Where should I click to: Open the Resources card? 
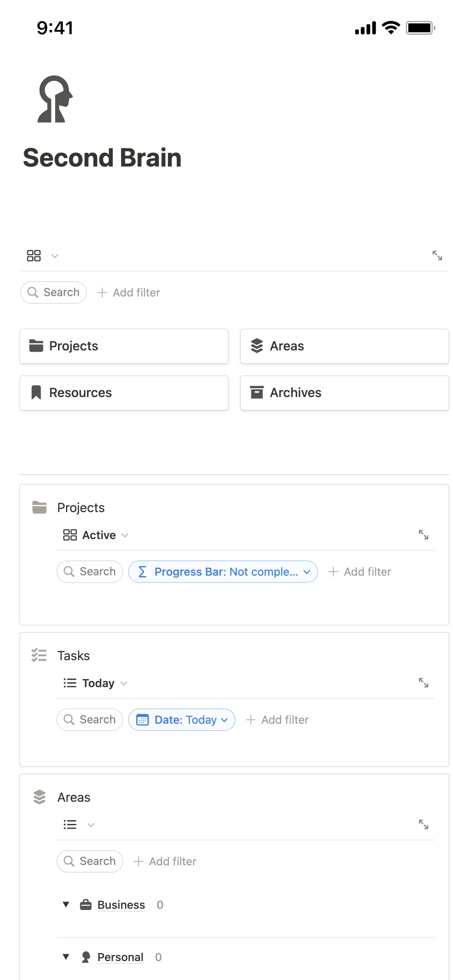pyautogui.click(x=124, y=393)
